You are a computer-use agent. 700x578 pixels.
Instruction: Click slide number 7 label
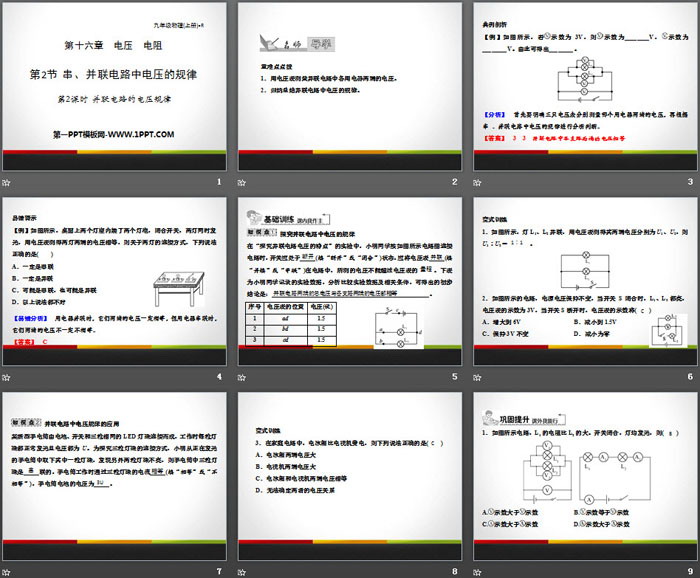pos(219,571)
